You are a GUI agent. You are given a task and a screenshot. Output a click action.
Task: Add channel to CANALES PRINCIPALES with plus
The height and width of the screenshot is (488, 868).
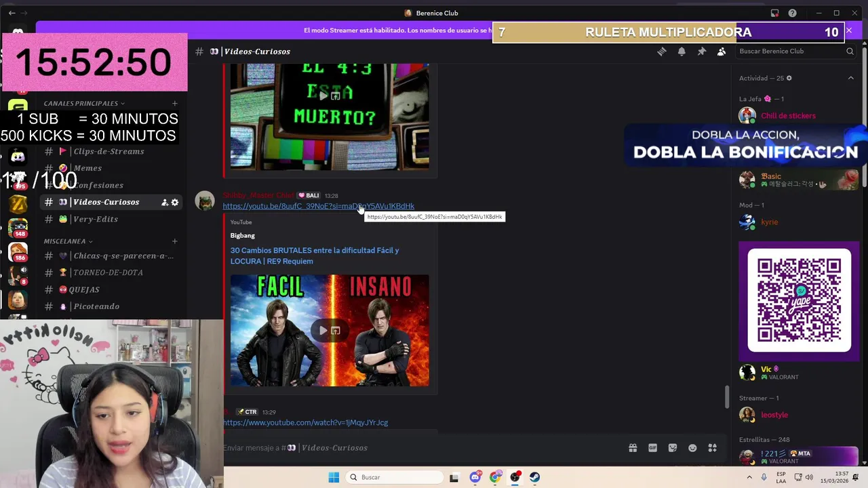tap(175, 104)
